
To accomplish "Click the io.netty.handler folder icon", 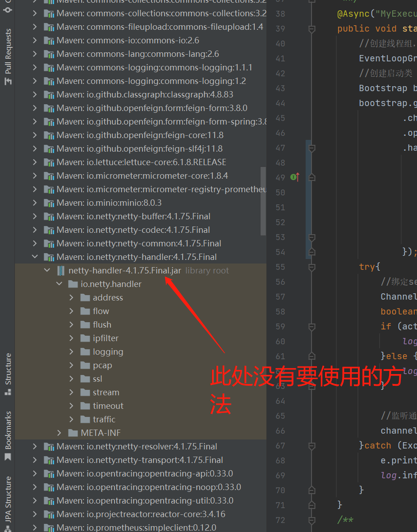I will (x=73, y=284).
